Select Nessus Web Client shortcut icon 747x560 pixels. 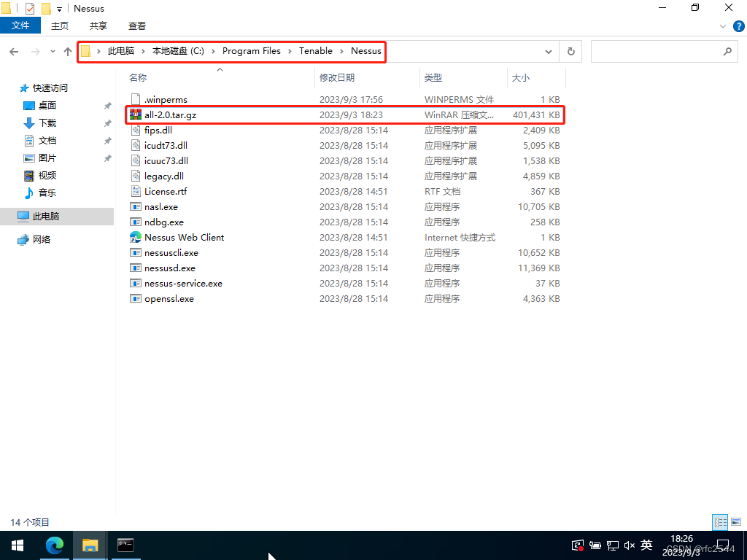pyautogui.click(x=136, y=237)
